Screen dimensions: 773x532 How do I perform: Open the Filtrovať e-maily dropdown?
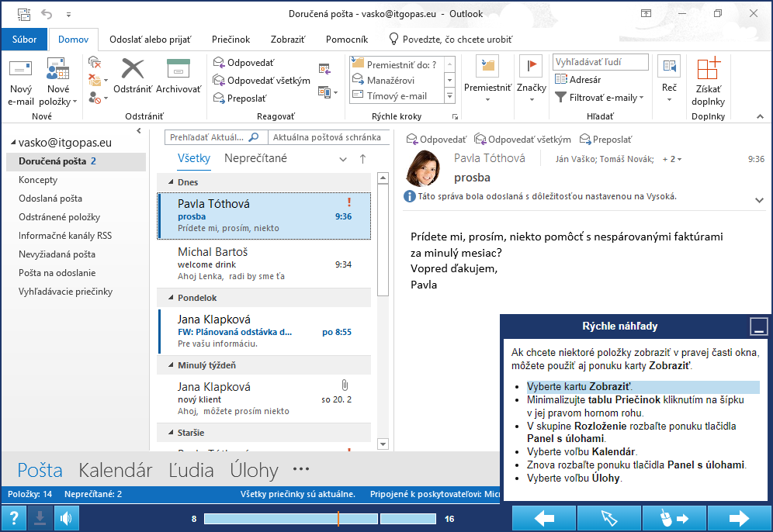tap(599, 98)
